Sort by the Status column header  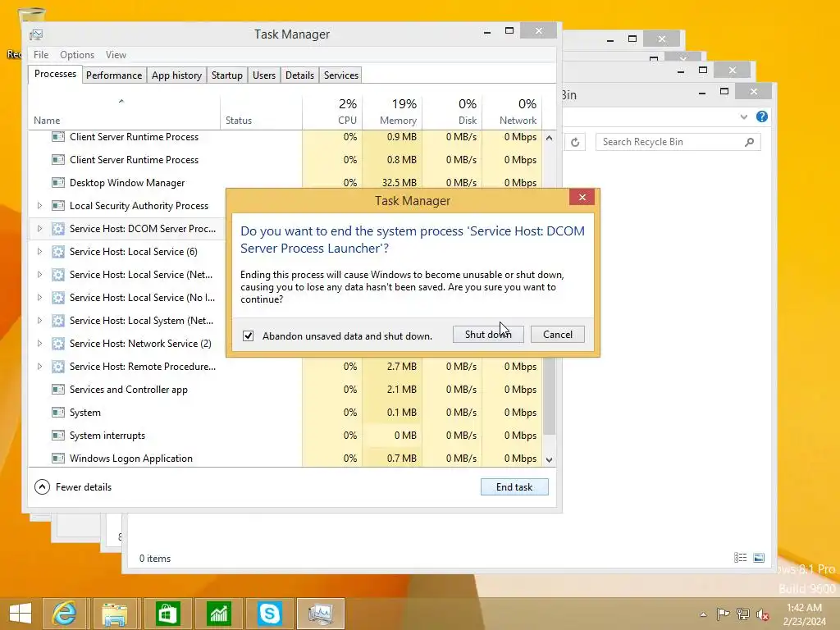(261, 113)
